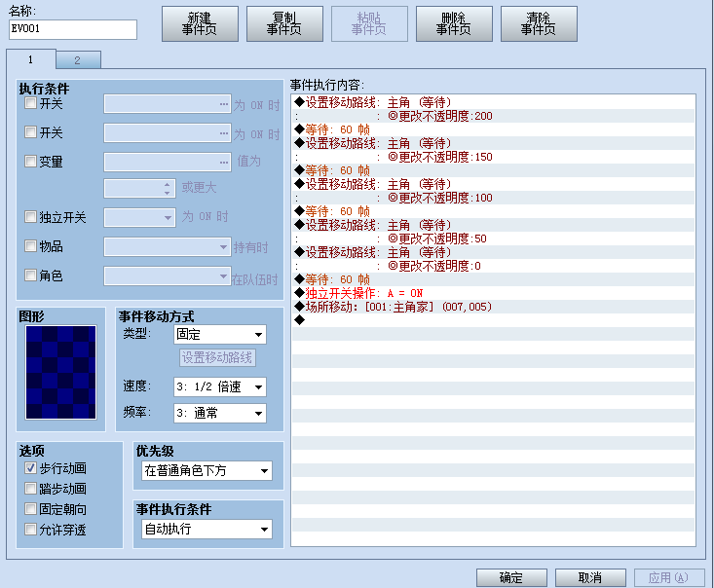The width and height of the screenshot is (714, 588).
Task: Select the 更改不透明度:150 line
Action: [494, 157]
